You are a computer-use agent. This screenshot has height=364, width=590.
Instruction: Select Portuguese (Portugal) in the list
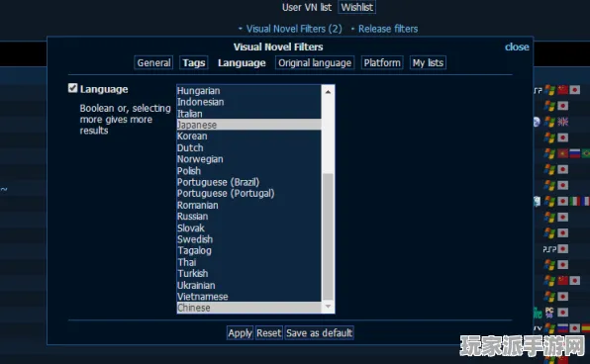point(249,193)
